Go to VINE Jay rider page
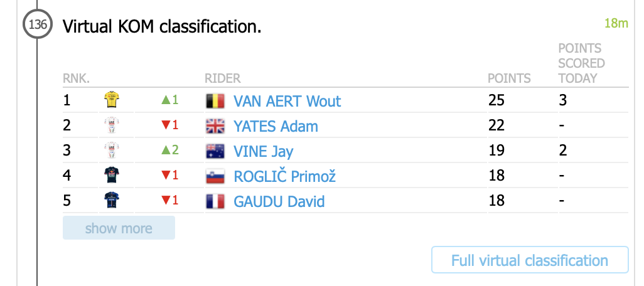Viewport: 644px width, 286px height. pyautogui.click(x=263, y=151)
